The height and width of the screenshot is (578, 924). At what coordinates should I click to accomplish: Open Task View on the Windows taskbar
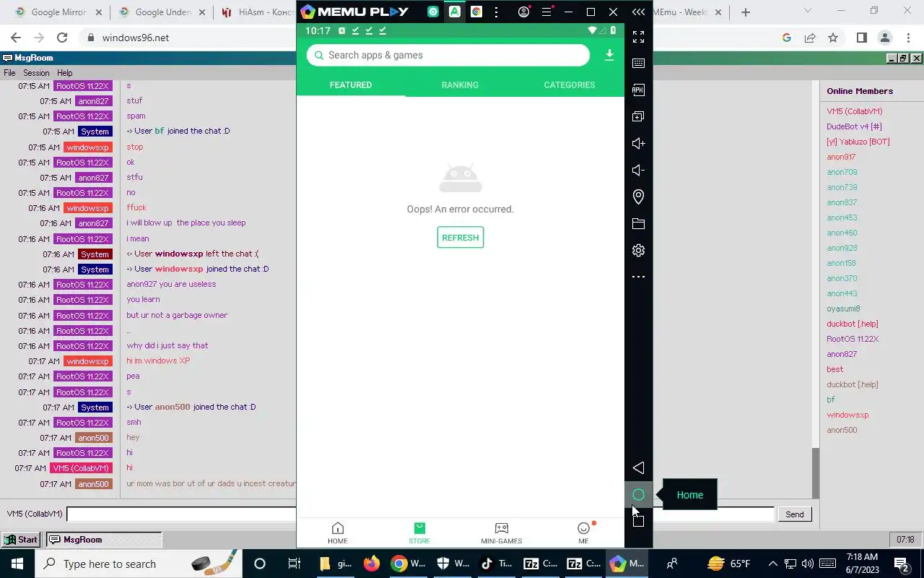[294, 564]
